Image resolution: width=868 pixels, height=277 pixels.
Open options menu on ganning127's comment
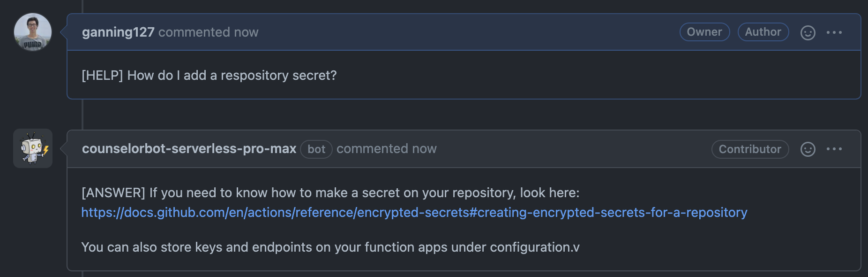834,32
